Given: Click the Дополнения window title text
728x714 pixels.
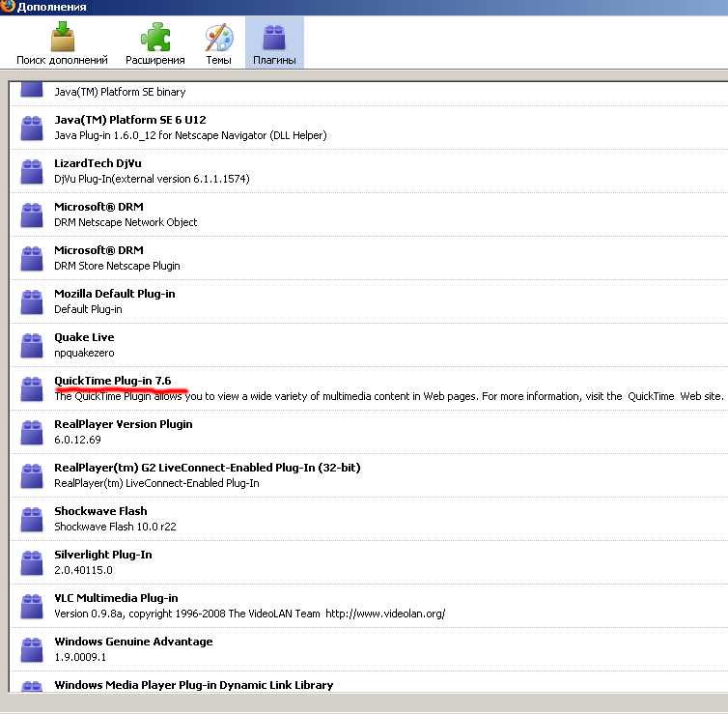Looking at the screenshot, I should (51, 7).
